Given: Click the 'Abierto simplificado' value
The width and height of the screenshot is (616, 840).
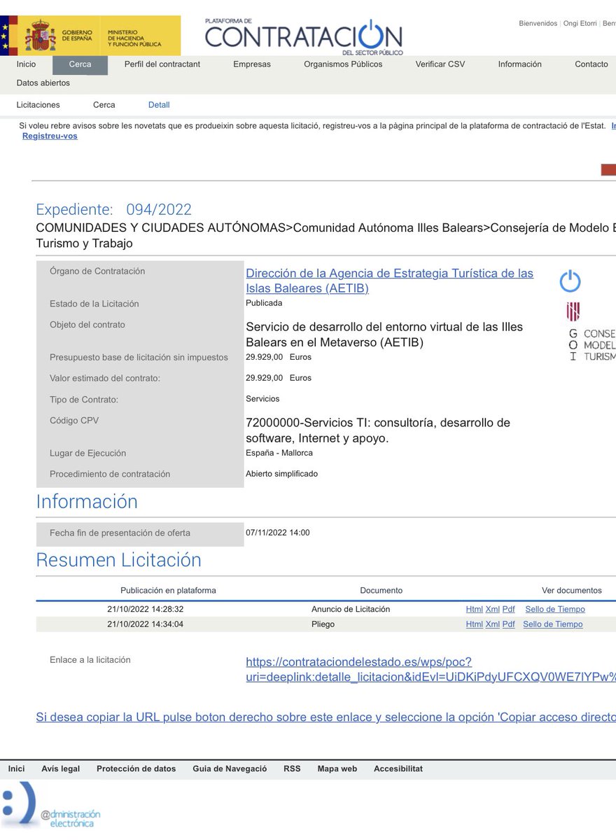Looking at the screenshot, I should pos(281,474).
